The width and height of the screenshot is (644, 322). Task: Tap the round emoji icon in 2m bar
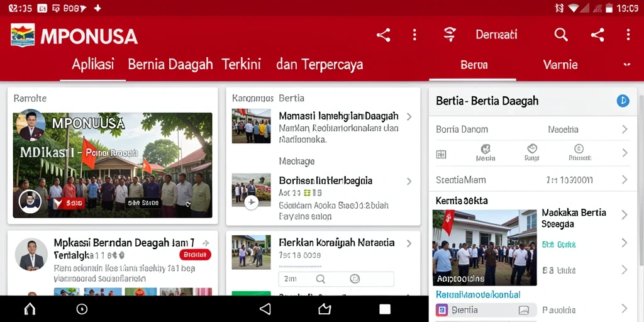pyautogui.click(x=355, y=279)
